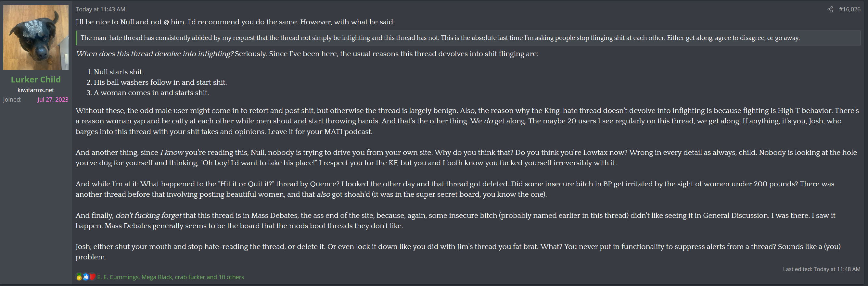Open the #16,026 post permalink

click(x=849, y=9)
